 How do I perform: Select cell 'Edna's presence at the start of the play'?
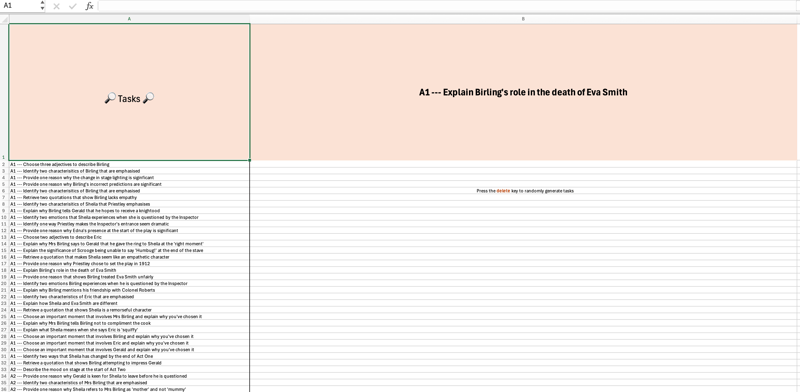click(x=129, y=231)
